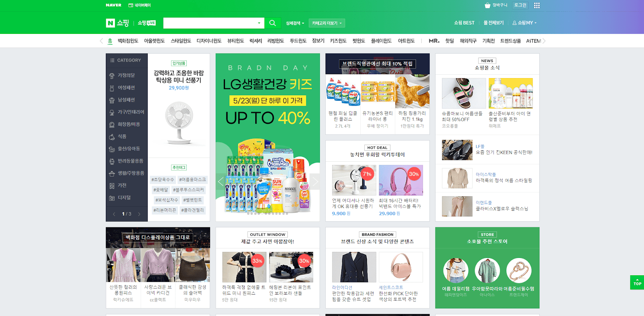This screenshot has width=644, height=316.
Task: Select the 출산/유아동 category icon
Action: click(x=112, y=149)
